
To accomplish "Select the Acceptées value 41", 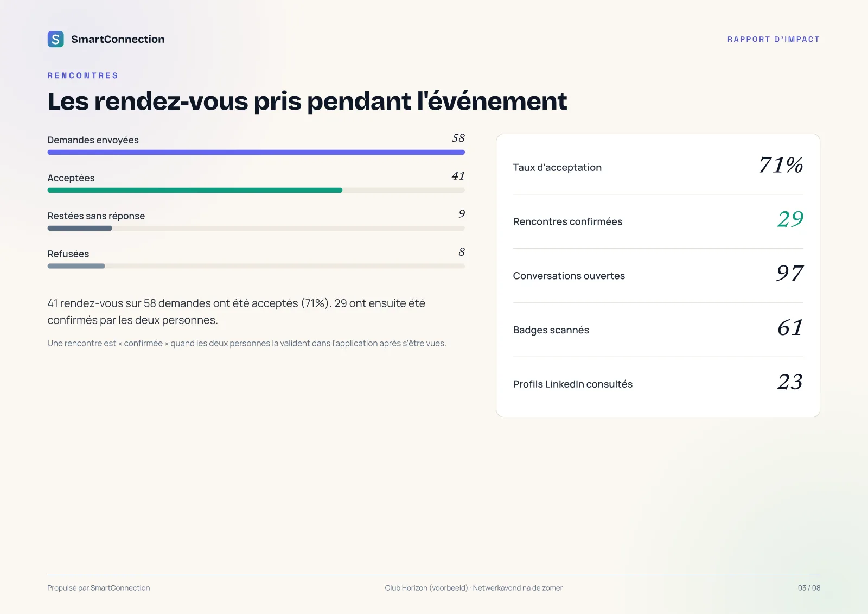I will (x=458, y=176).
